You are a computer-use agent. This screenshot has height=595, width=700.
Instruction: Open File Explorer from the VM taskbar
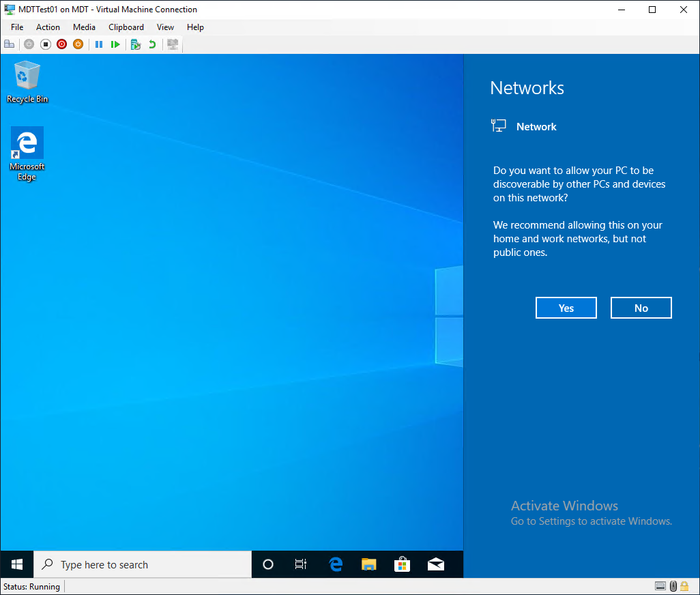pyautogui.click(x=368, y=564)
